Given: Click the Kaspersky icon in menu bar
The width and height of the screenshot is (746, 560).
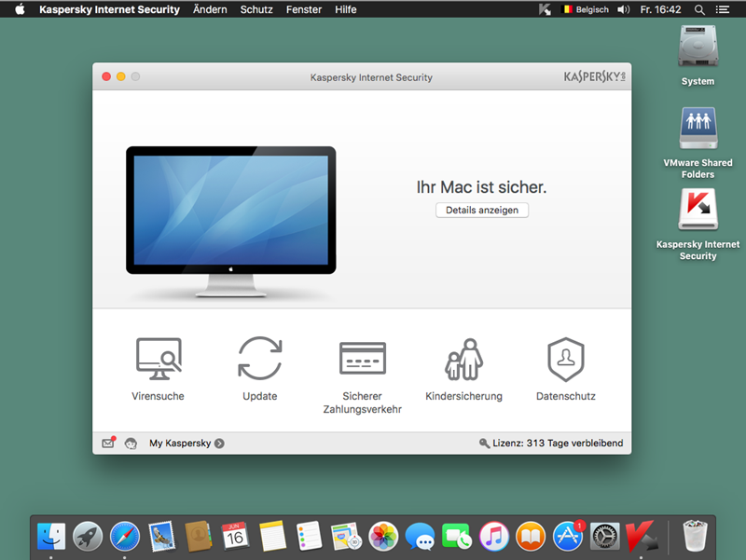Looking at the screenshot, I should (546, 9).
